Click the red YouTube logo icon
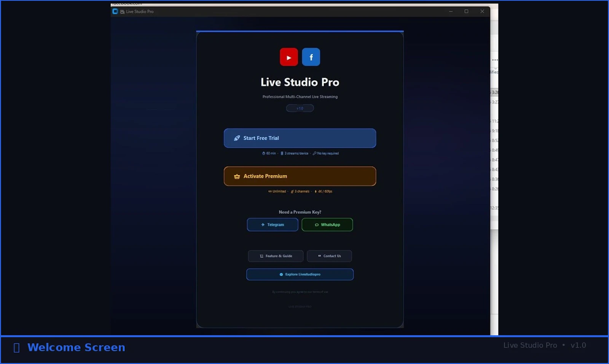Screen dimensions: 609x364 coord(289,57)
